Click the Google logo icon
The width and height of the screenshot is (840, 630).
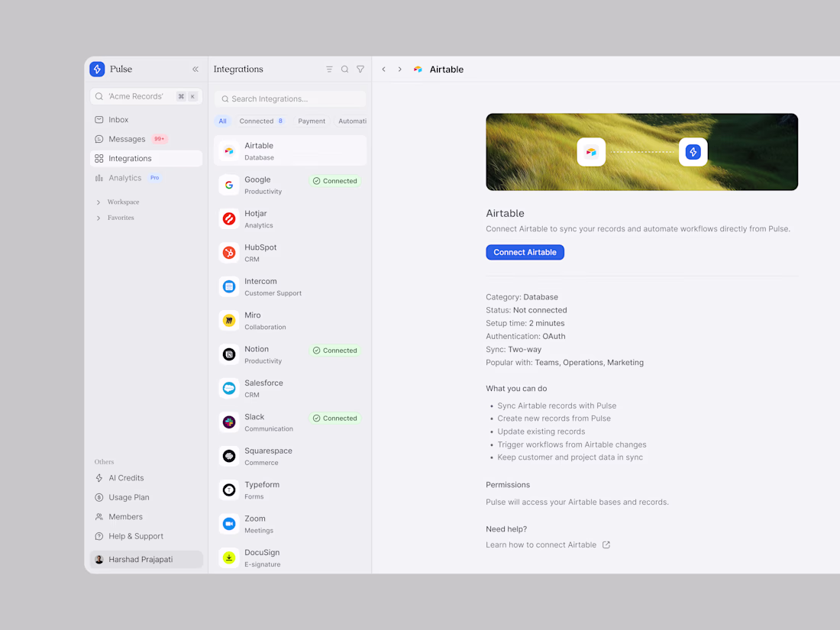[x=229, y=185]
